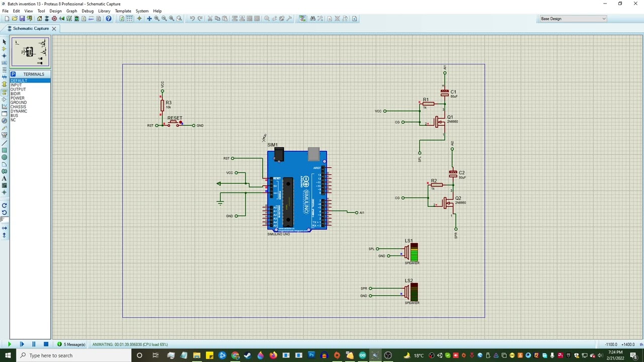Switch to the Schematic Capture tab
644x362 pixels.
[x=31, y=29]
